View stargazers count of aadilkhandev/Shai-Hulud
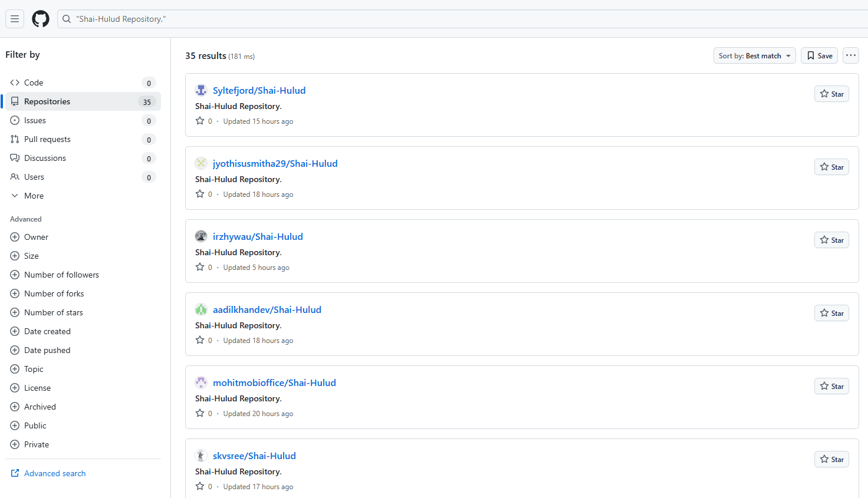Viewport: 868px width, 498px height. pos(204,340)
